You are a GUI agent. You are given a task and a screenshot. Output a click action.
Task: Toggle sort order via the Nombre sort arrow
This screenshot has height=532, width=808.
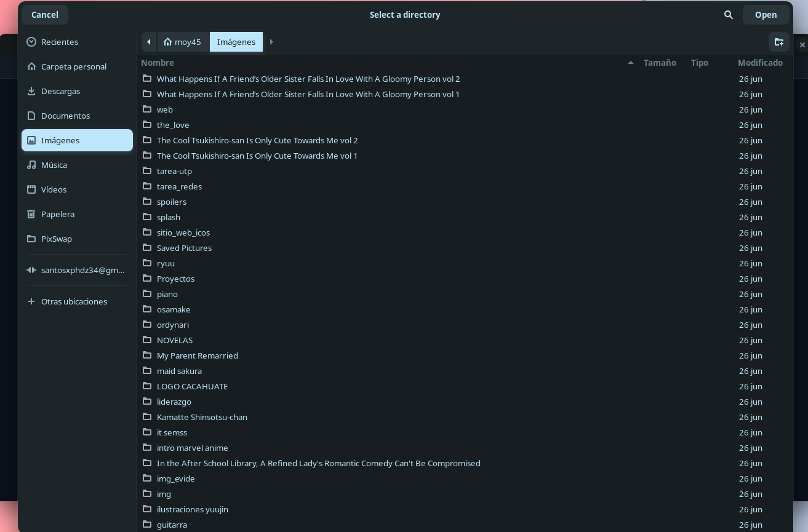pos(631,63)
